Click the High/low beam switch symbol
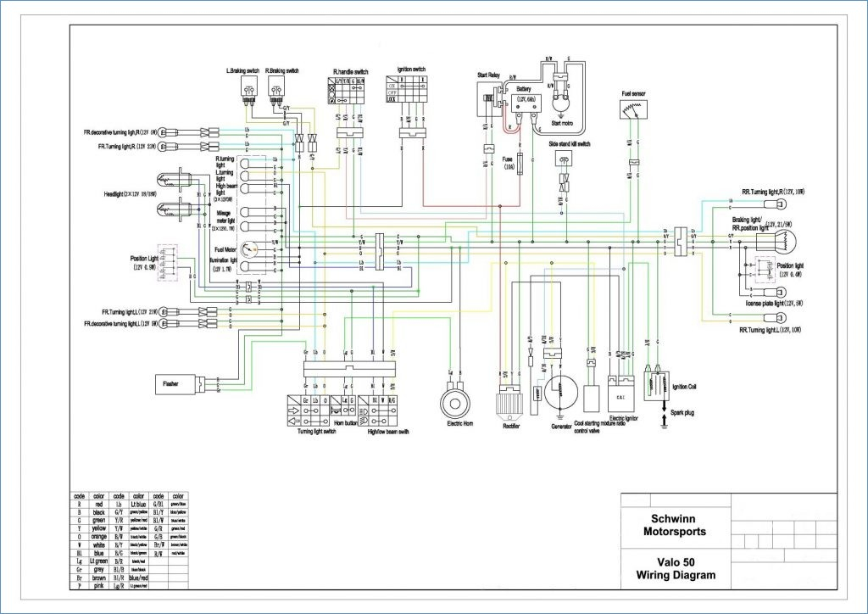Screen dimensions: 868x614 tap(377, 410)
